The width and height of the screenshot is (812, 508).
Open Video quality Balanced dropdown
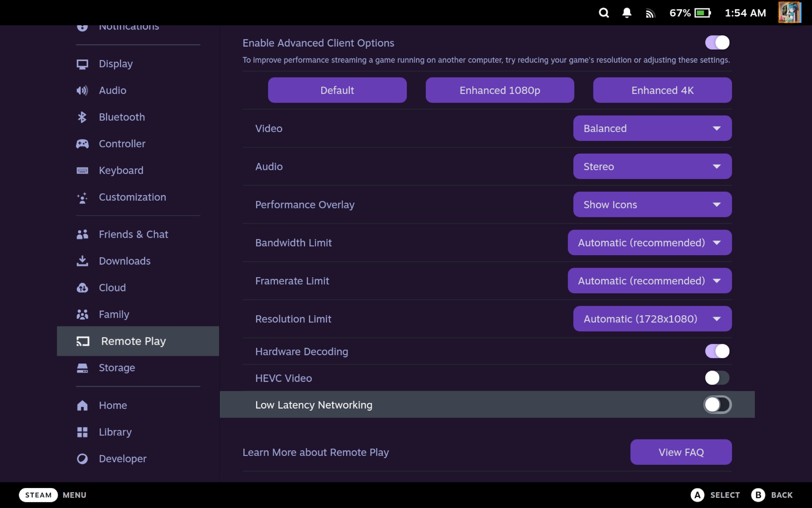[652, 128]
